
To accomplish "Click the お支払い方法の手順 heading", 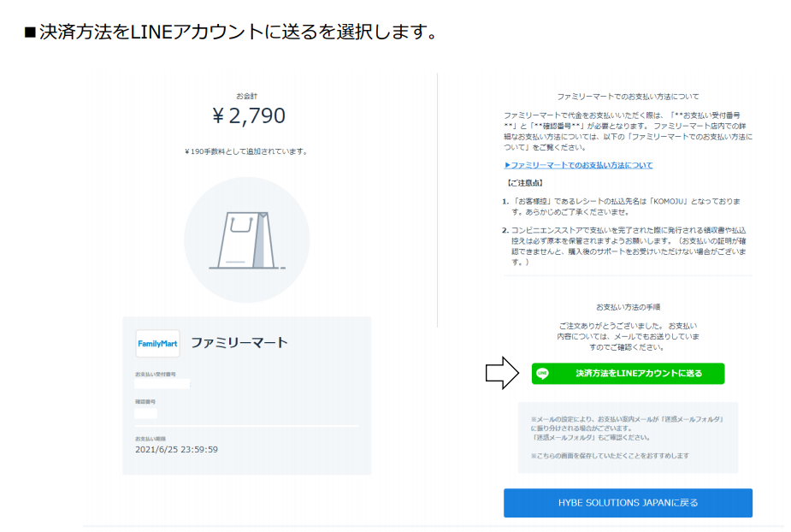I will 628,306.
